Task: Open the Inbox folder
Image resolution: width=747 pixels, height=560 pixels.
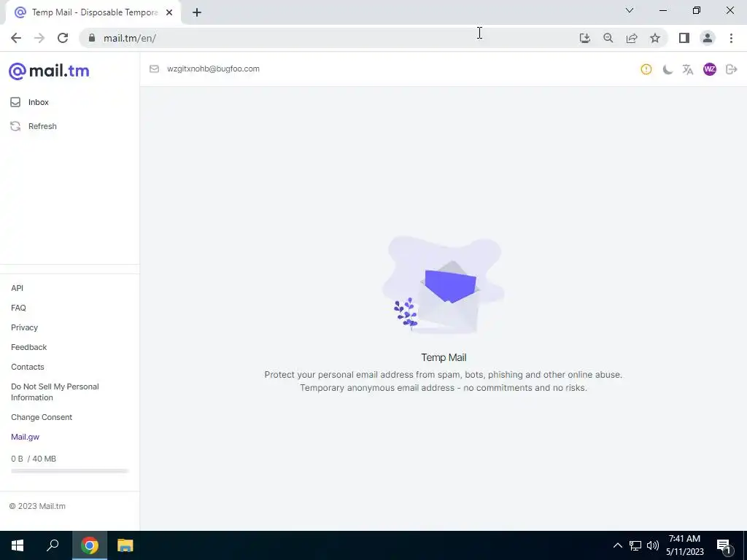Action: click(x=38, y=102)
